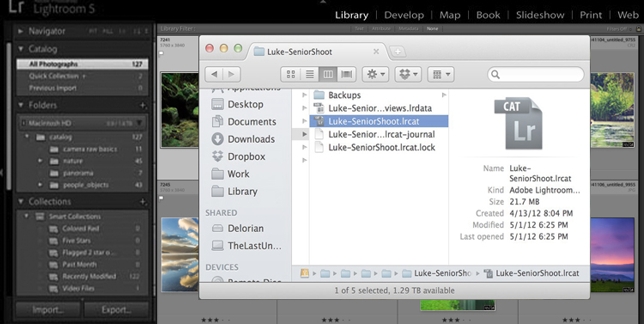
Task: Open Documents in Finder sidebar
Action: click(252, 122)
